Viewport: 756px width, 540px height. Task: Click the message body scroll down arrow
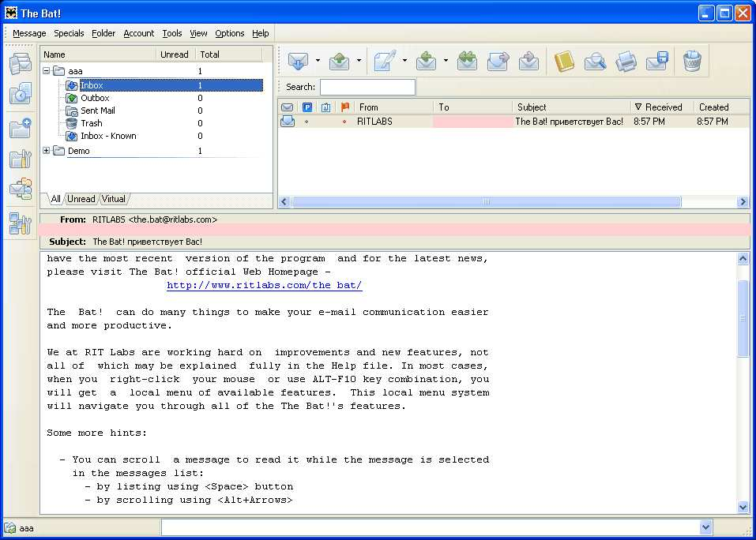click(x=743, y=507)
